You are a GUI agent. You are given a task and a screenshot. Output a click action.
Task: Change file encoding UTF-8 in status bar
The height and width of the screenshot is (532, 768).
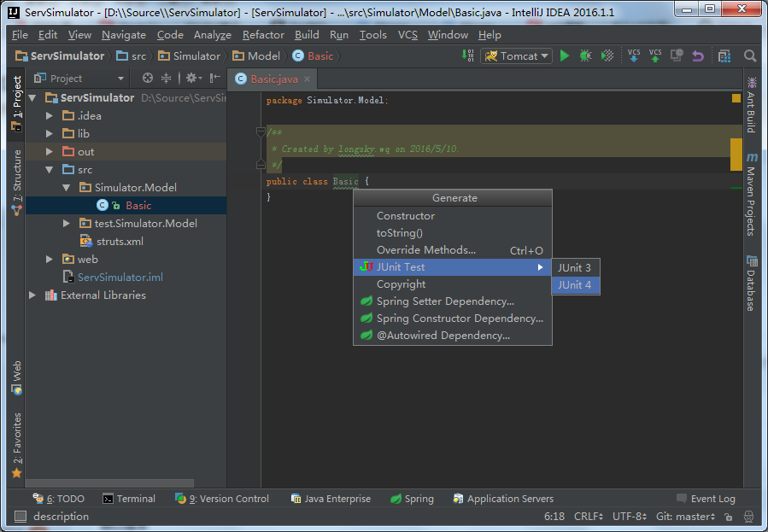click(x=630, y=517)
